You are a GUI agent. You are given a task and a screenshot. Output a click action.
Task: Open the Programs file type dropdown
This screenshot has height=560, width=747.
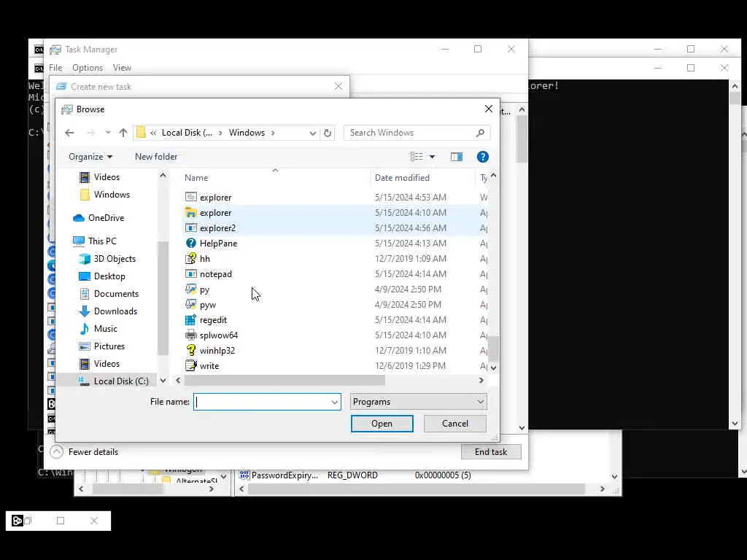(418, 402)
